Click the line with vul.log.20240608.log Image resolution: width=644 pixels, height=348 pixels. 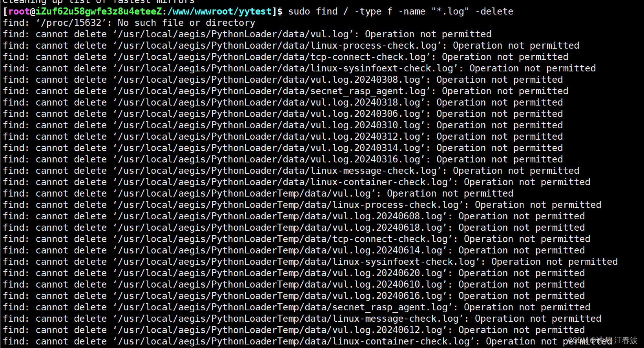(294, 216)
